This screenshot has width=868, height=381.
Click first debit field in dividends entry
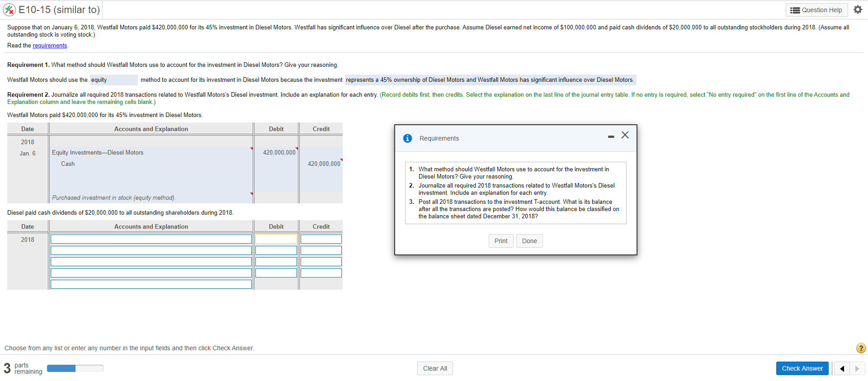pyautogui.click(x=276, y=239)
